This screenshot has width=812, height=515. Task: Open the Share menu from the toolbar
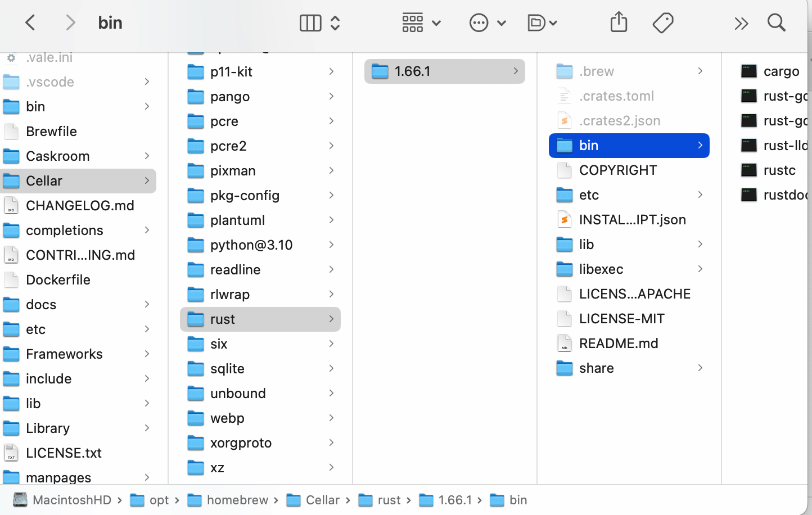pos(618,22)
